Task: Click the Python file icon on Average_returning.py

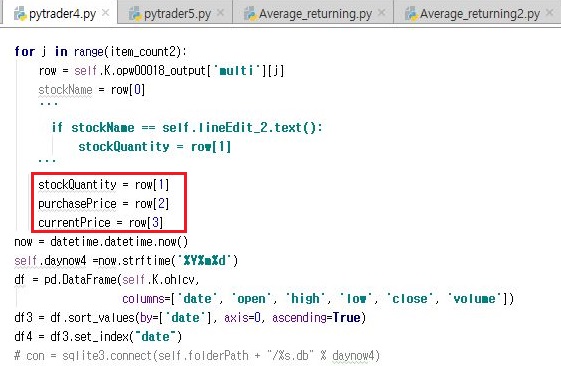Action: click(250, 14)
